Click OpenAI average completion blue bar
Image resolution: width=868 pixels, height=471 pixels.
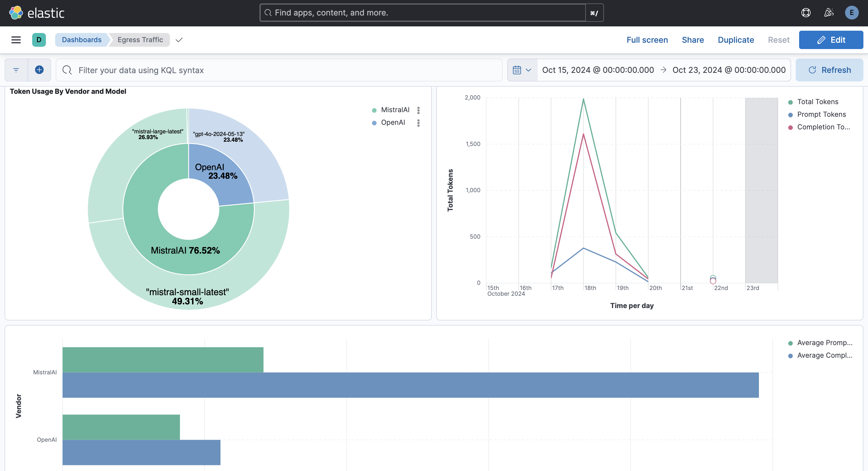[141, 452]
